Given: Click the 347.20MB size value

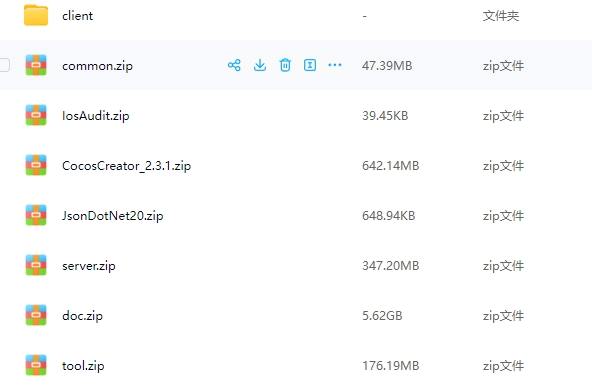Looking at the screenshot, I should coord(390,266).
